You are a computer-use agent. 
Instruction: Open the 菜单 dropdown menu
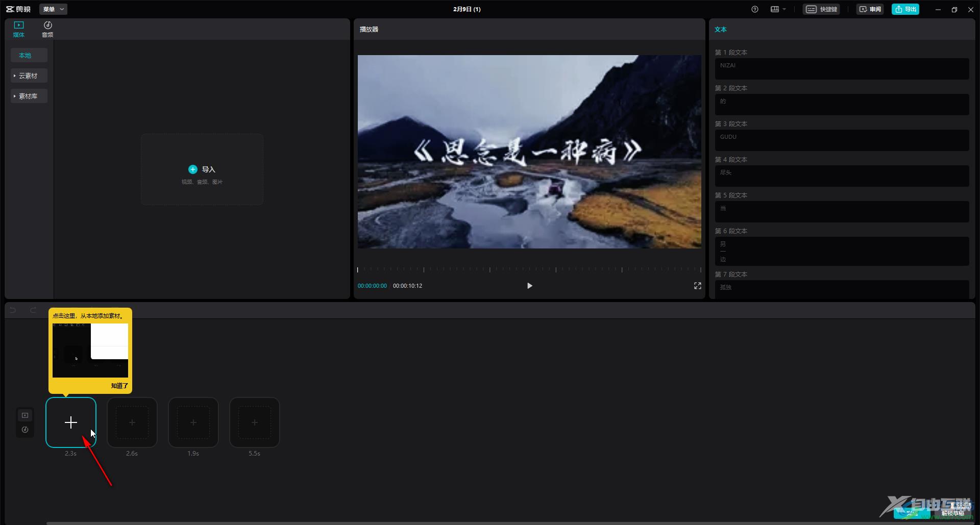(53, 9)
